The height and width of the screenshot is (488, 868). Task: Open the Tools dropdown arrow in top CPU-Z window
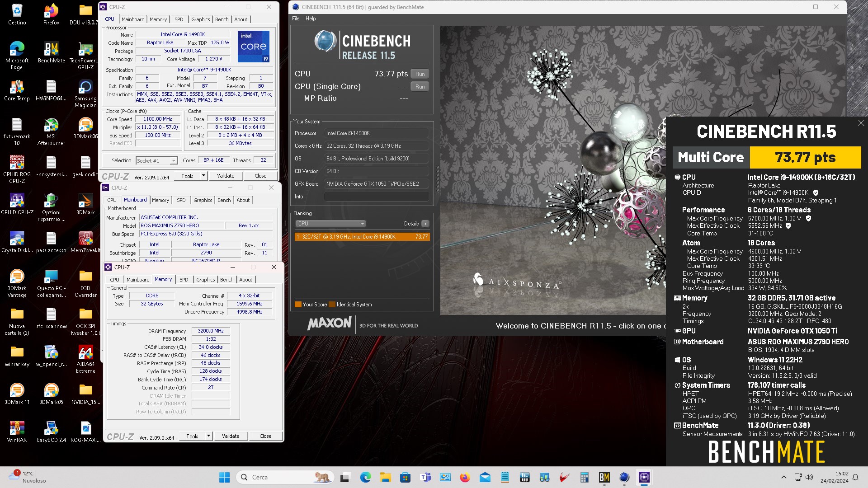click(203, 176)
